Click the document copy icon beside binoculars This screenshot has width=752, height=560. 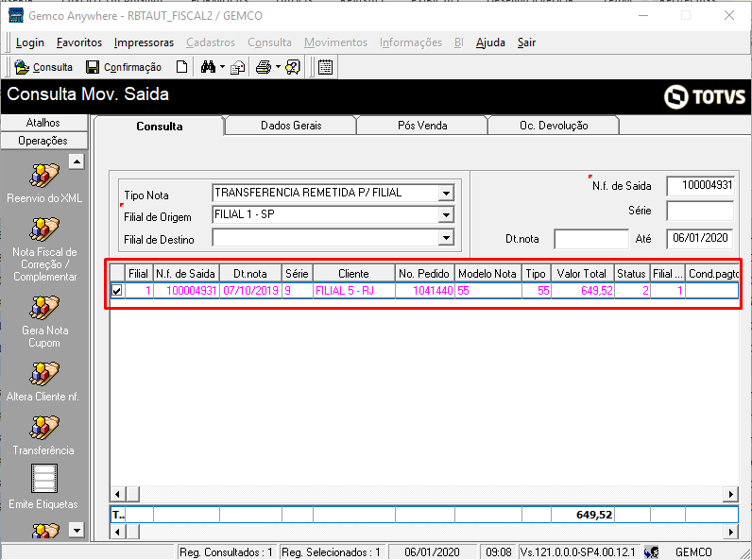click(x=238, y=68)
